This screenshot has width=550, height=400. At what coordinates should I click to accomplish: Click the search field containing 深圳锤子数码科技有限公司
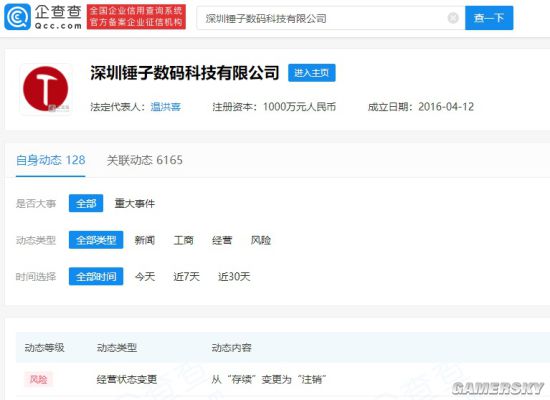[x=331, y=18]
